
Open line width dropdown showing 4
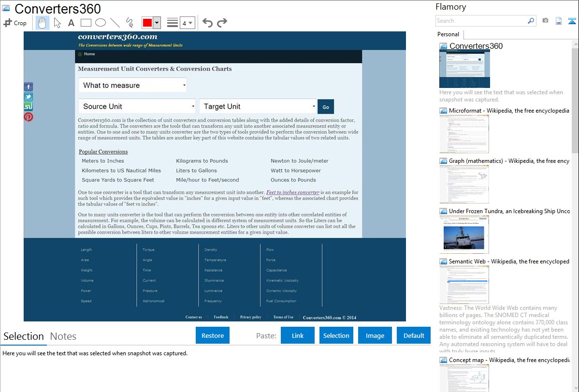point(187,23)
